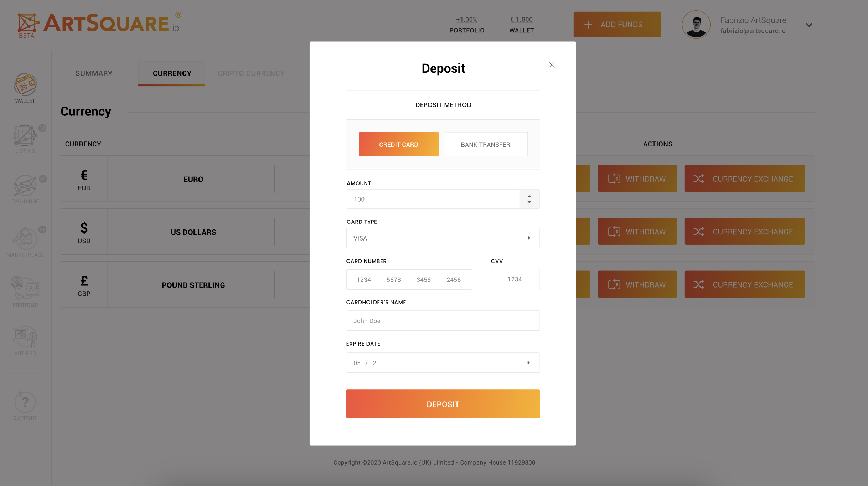Click the Cardholder's Name field
868x486 pixels.
click(443, 321)
